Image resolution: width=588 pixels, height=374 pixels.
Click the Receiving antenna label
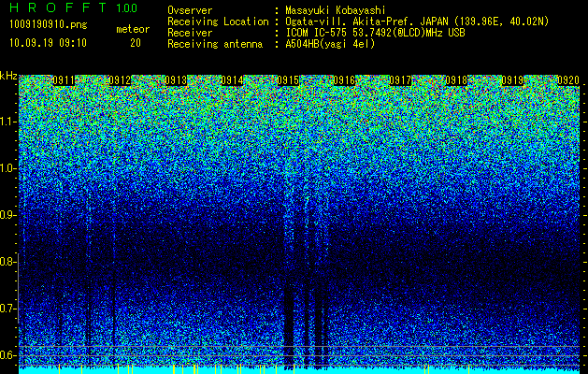[x=215, y=44]
